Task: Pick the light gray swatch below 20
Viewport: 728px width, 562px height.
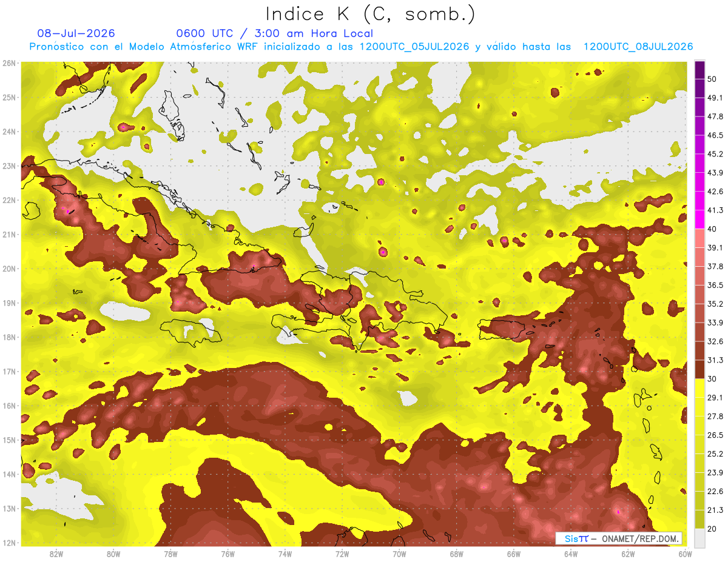Action: (x=699, y=538)
